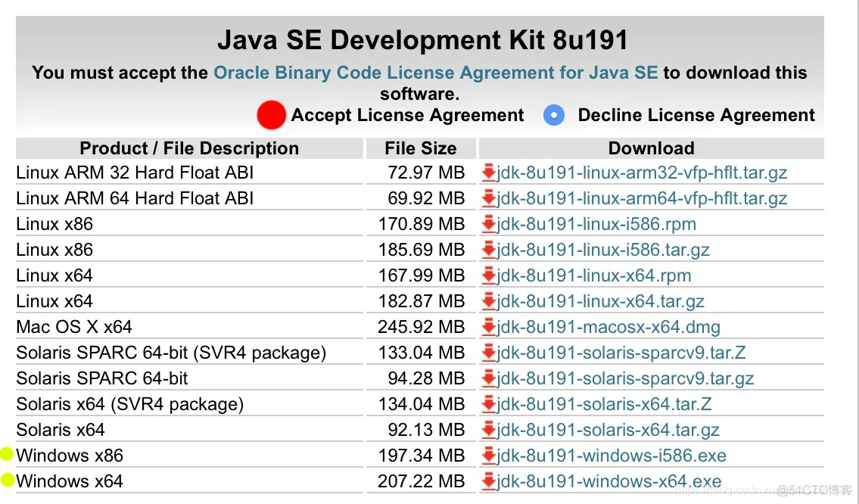Click the 185.69 MB file size cell
Screen dimensions: 859x504
(x=422, y=250)
